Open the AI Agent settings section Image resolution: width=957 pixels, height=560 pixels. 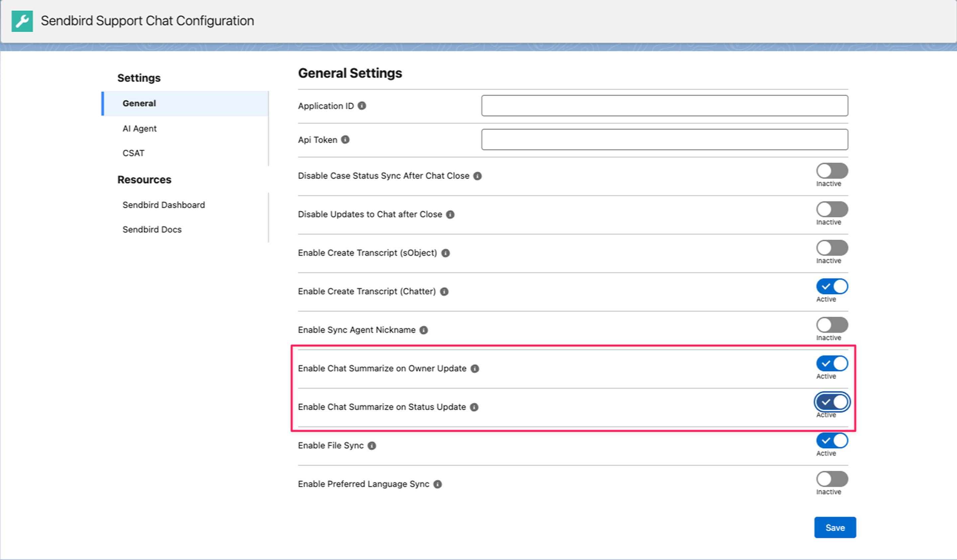pyautogui.click(x=139, y=129)
